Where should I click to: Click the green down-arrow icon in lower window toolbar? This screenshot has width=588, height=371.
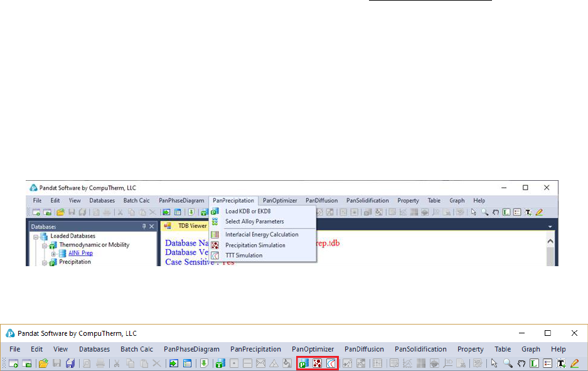tap(204, 363)
